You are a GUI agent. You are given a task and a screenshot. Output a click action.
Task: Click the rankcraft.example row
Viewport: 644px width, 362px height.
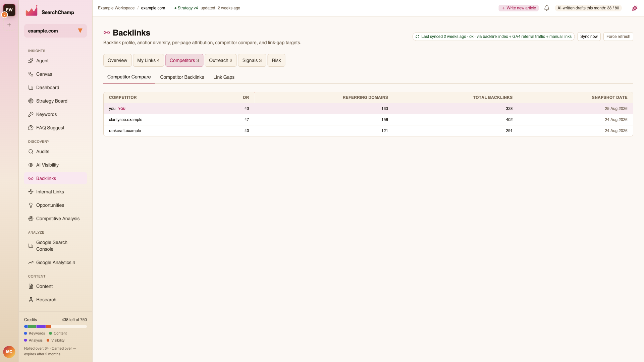pyautogui.click(x=368, y=131)
